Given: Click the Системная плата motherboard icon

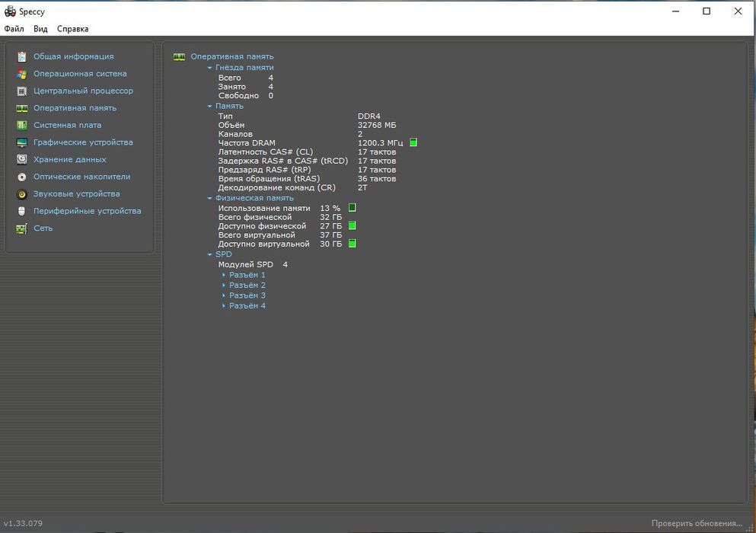Looking at the screenshot, I should pos(21,126).
